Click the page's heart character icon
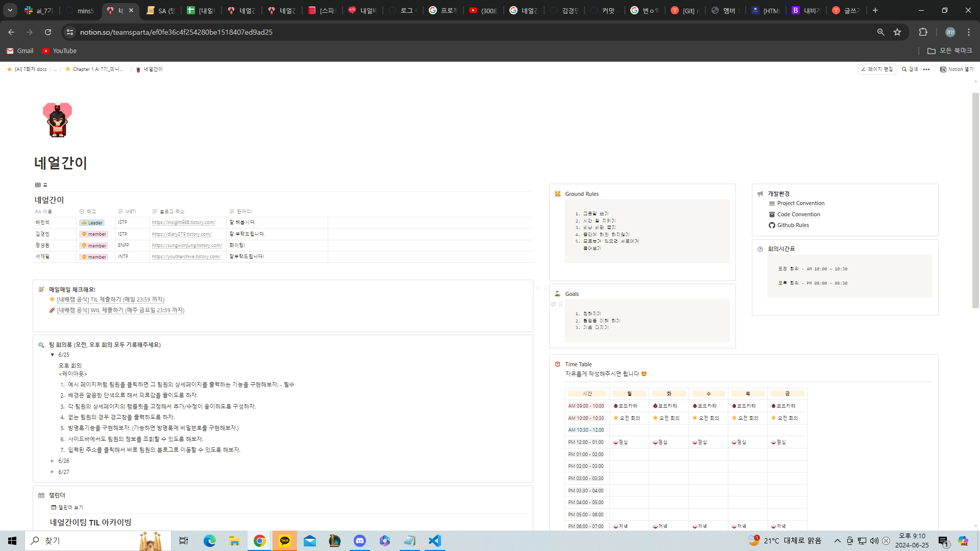The height and width of the screenshot is (551, 980). pos(57,120)
